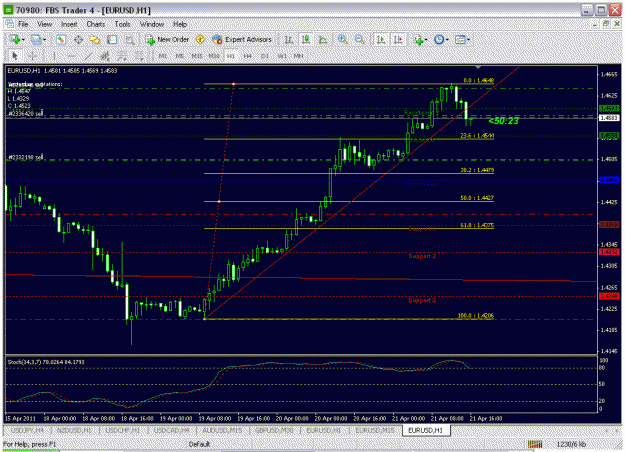Switch to the USDJPY,H4 chart tab
Screen dimensions: 625x452
27,430
